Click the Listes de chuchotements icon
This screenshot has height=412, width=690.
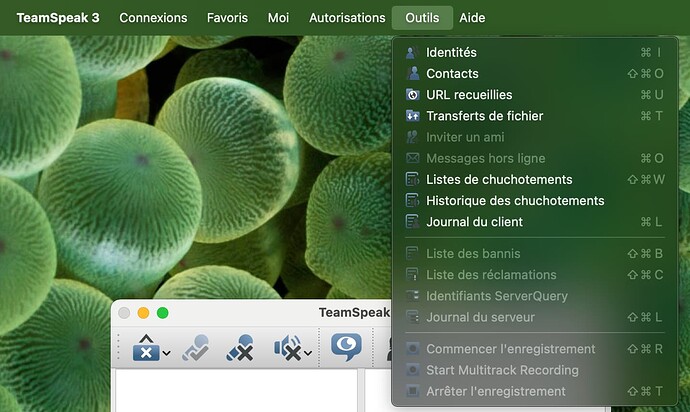[412, 180]
